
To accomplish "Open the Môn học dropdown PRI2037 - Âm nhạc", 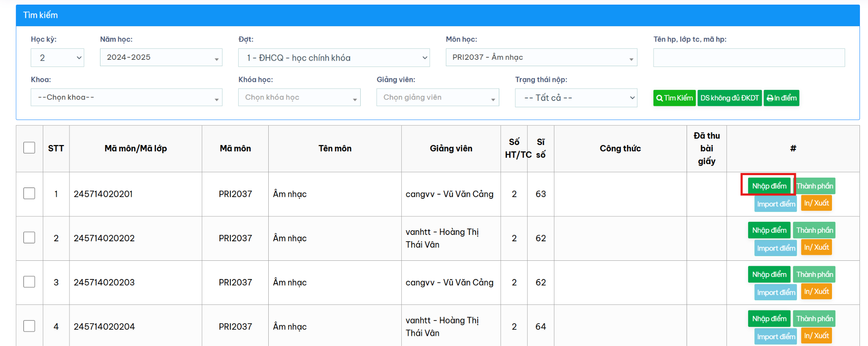I will point(541,57).
